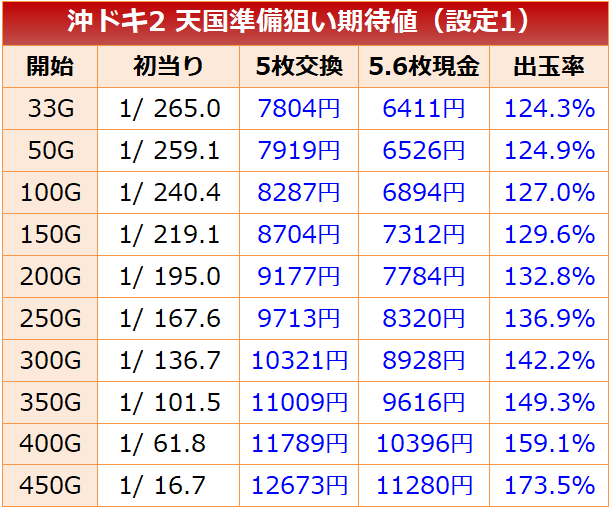Click the 12673円 value
The image size is (609, 507).
(x=299, y=486)
